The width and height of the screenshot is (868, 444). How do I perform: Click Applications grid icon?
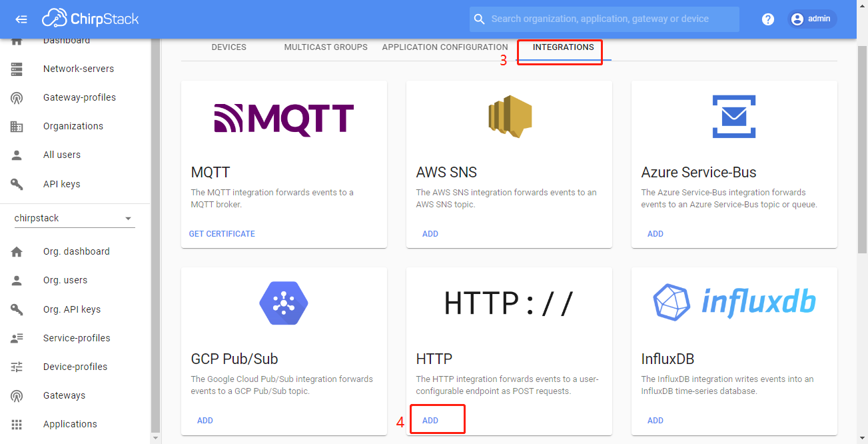point(17,424)
